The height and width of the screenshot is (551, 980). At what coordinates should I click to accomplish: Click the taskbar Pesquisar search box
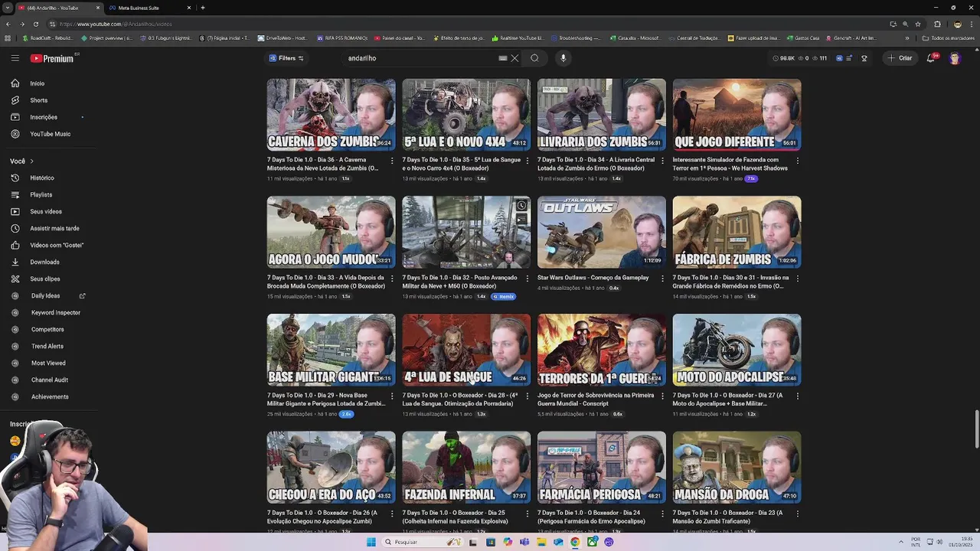421,542
